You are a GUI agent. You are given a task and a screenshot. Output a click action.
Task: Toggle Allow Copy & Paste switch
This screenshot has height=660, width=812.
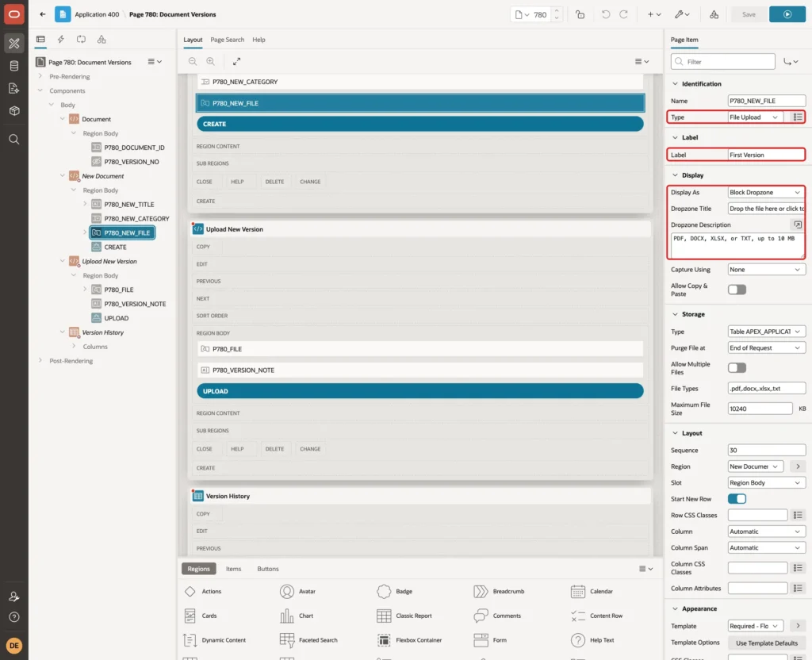(737, 290)
